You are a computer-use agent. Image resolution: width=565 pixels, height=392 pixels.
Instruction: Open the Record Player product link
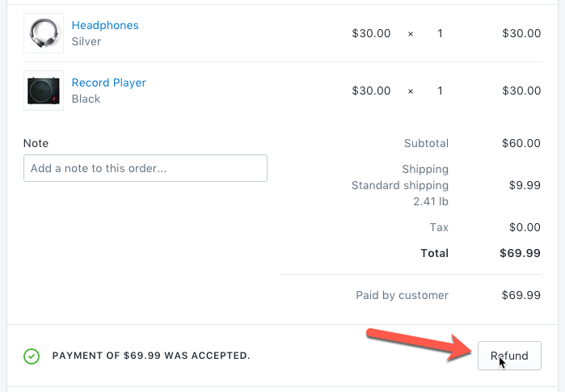(x=108, y=82)
